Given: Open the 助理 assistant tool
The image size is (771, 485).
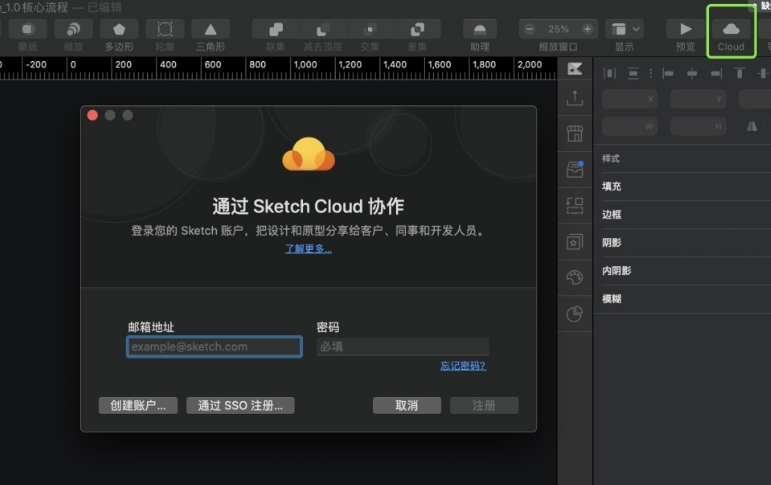Looking at the screenshot, I should coord(479,30).
